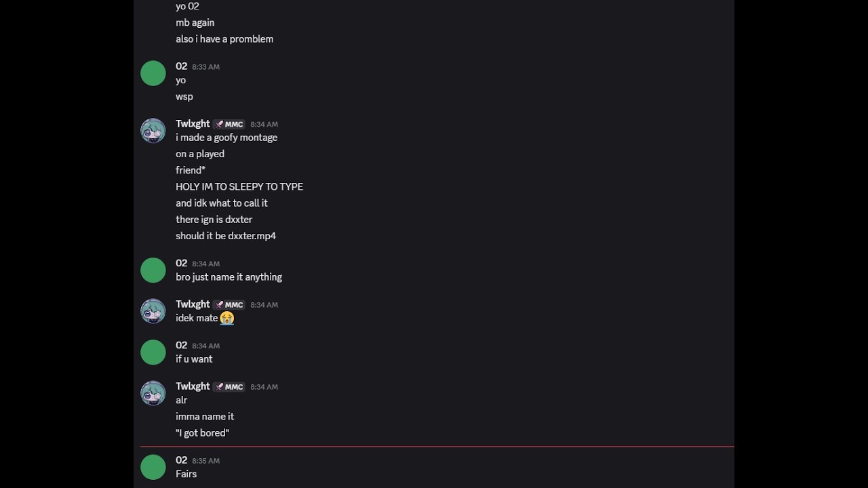This screenshot has width=868, height=488.
Task: Open Twlxght's avatar next to the "idek mate" message
Action: (x=153, y=311)
